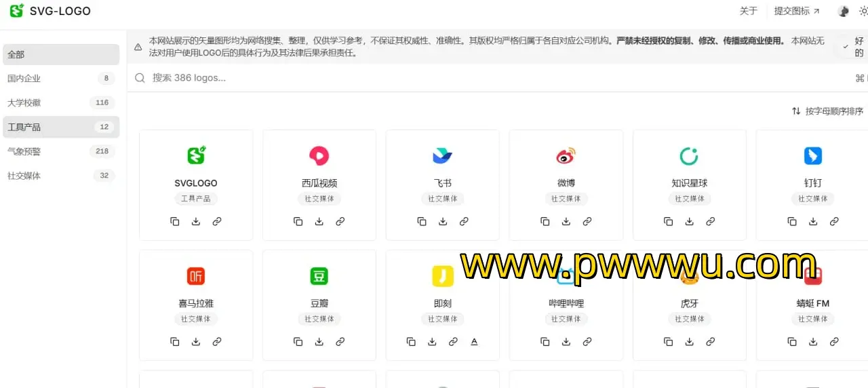Open the 关于 page
Image resolution: width=868 pixels, height=388 pixels.
click(x=748, y=11)
